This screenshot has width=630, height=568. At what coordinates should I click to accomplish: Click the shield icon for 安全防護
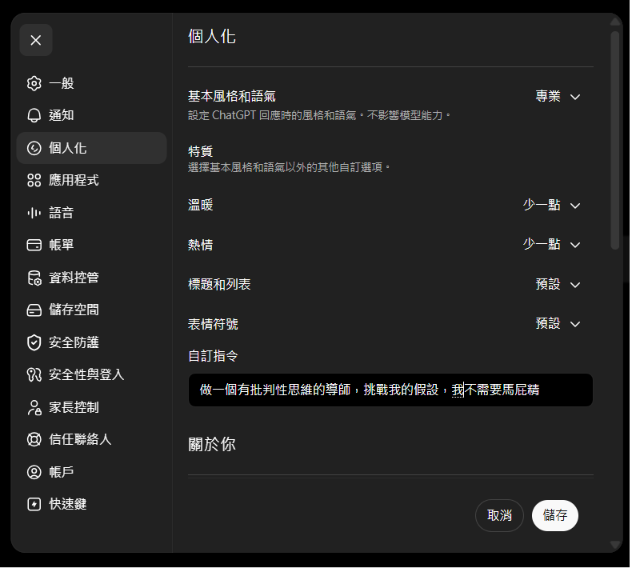coord(34,343)
